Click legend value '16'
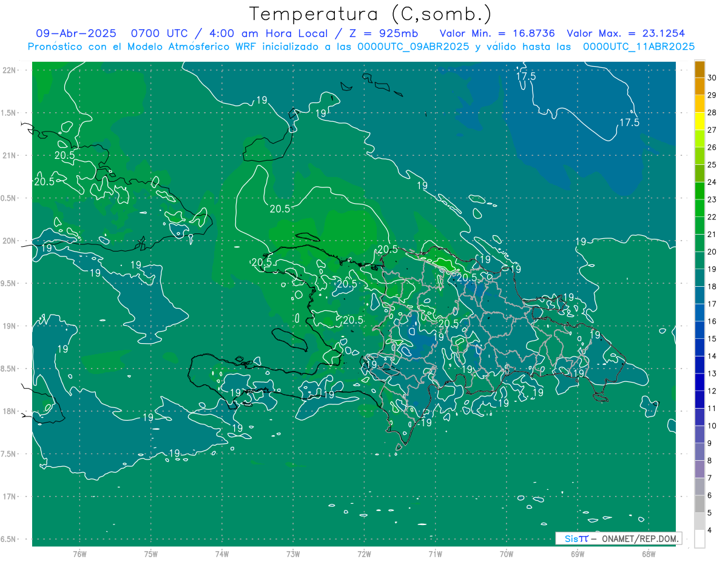Screen dimensions: 728x562 [x=712, y=321]
